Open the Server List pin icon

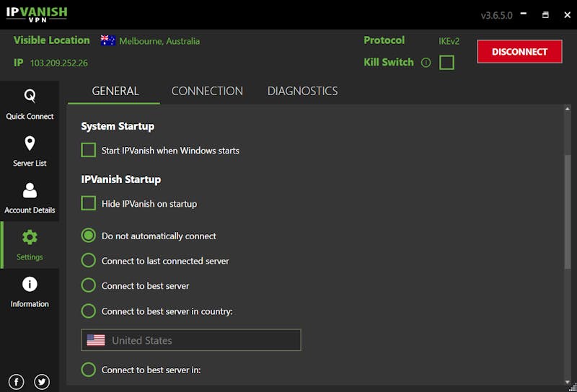pos(30,143)
